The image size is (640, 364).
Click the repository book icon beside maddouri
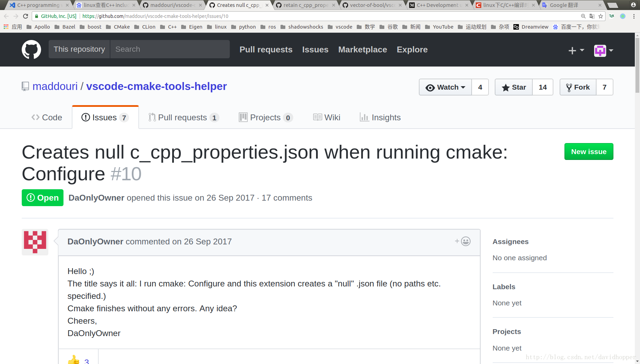tap(25, 86)
